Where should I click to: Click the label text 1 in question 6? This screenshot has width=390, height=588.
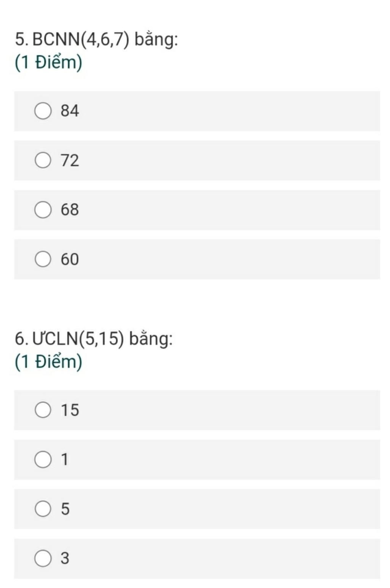click(x=65, y=459)
